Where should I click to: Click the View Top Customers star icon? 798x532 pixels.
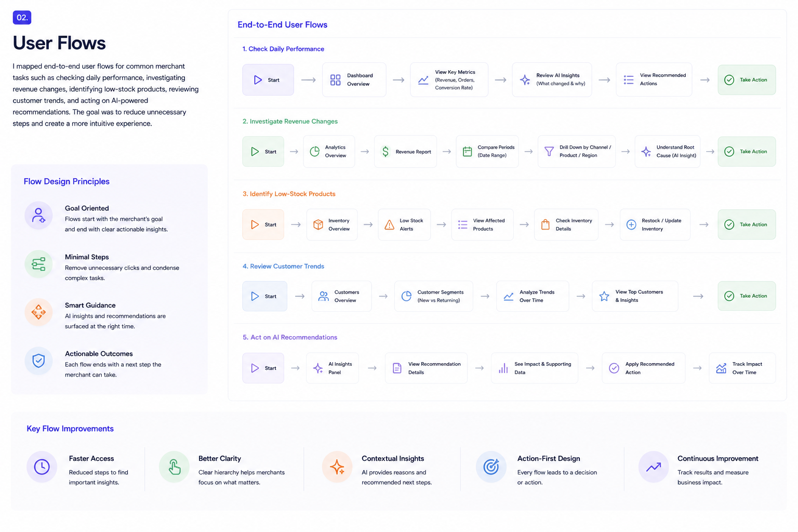point(604,296)
